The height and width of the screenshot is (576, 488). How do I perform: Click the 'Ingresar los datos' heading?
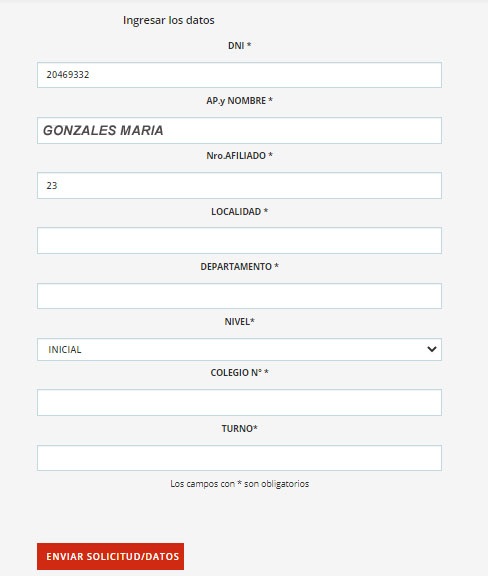169,20
